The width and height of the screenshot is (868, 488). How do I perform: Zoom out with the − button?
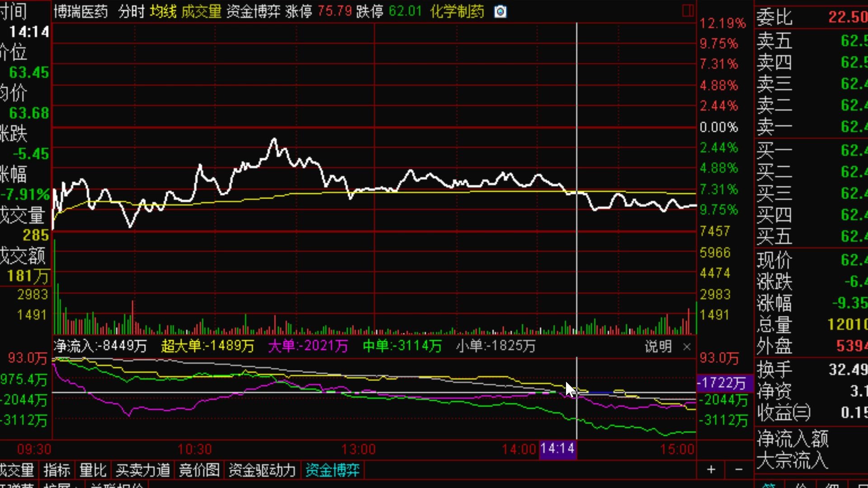(x=739, y=469)
